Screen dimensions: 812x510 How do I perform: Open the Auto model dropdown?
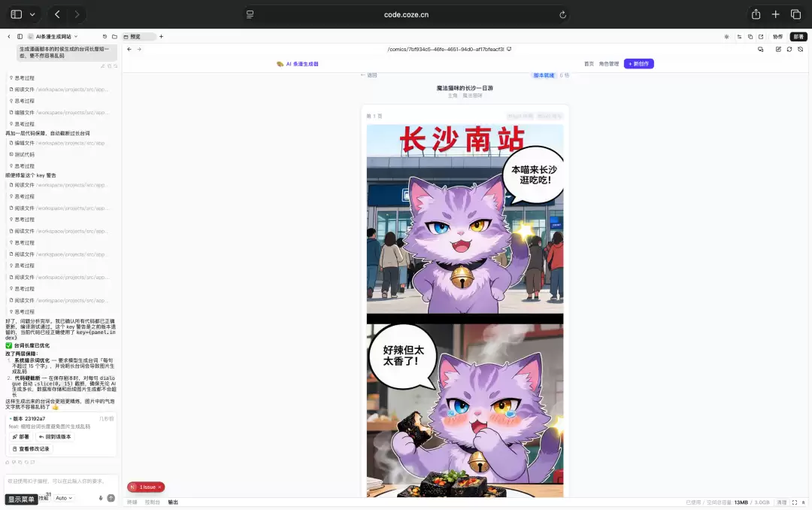pyautogui.click(x=64, y=498)
